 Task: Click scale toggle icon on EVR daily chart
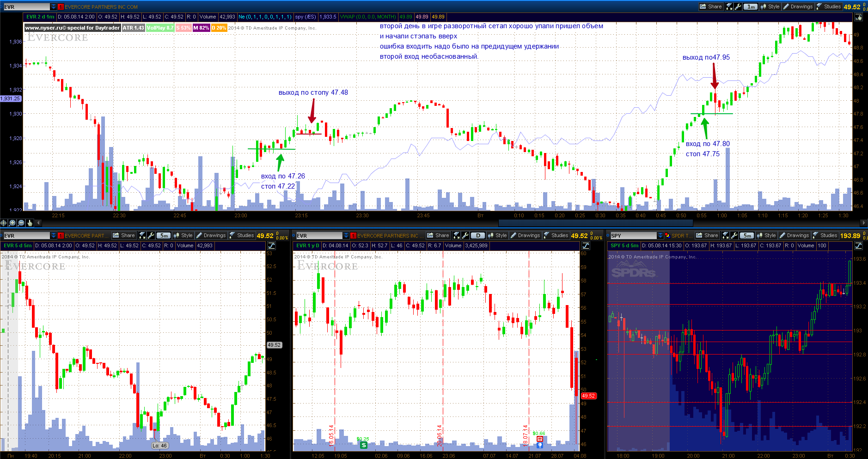click(586, 245)
